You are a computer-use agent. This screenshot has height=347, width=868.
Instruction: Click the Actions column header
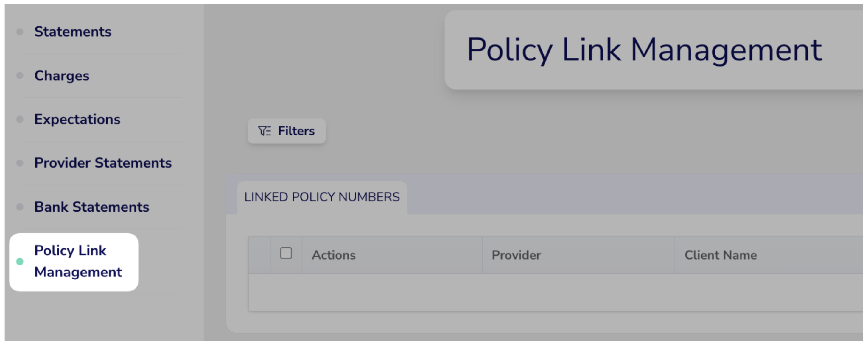[334, 255]
